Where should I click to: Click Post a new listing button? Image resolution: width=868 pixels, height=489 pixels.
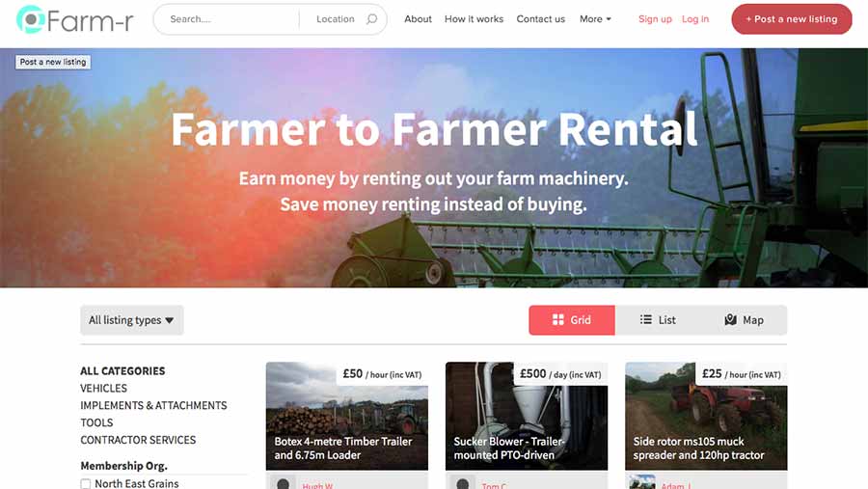(792, 19)
